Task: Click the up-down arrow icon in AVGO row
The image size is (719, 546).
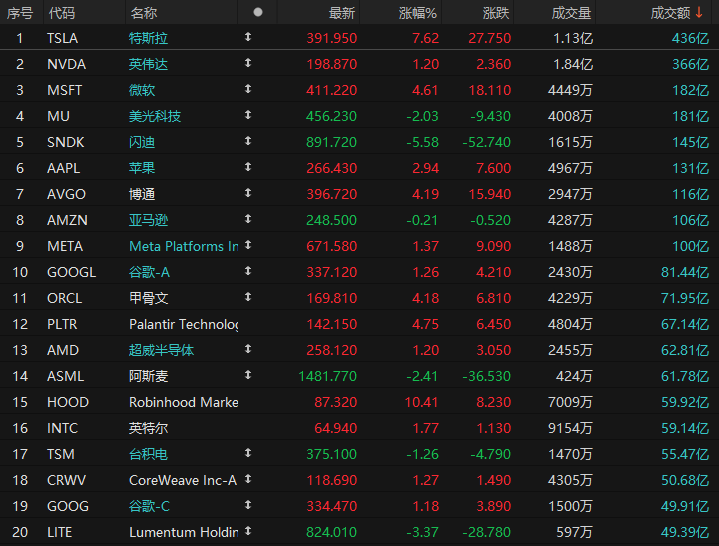Action: tap(248, 193)
